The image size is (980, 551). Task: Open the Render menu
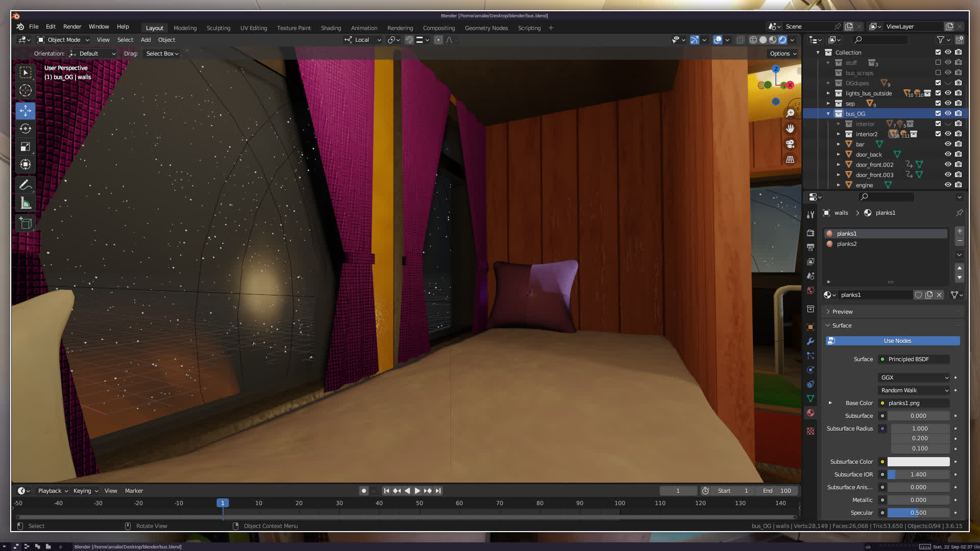(x=72, y=27)
